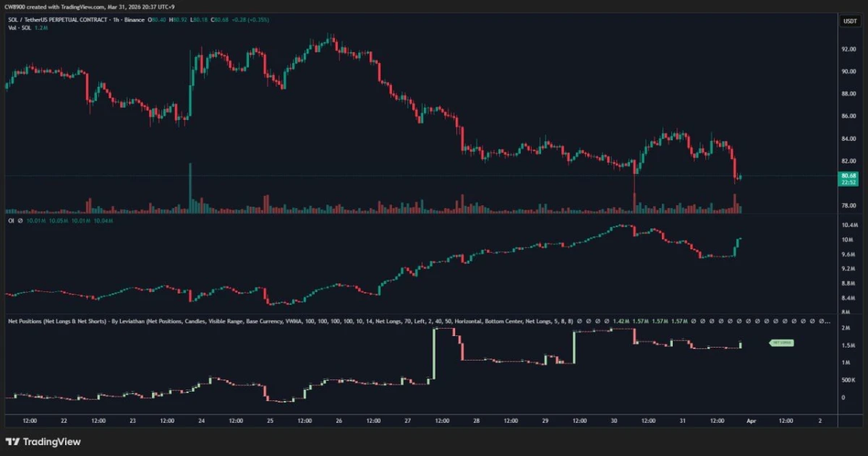Screen dimensions: 868x456
Task: Open the Binance exchange label menu
Action: (x=133, y=20)
